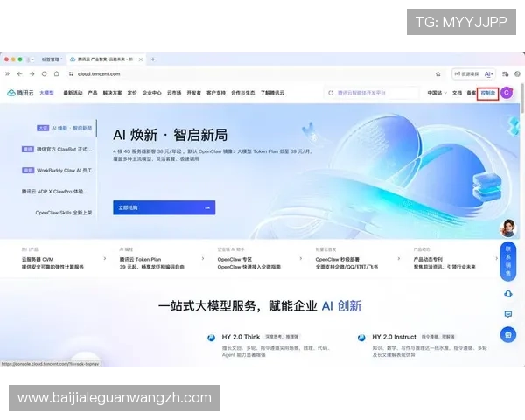Close the 腾讯云 browser tab

[141, 59]
